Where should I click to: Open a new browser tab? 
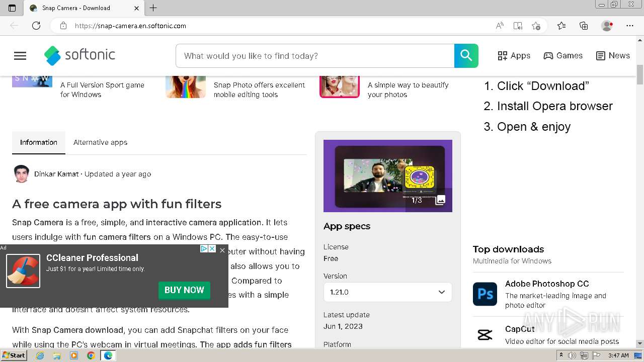click(153, 8)
